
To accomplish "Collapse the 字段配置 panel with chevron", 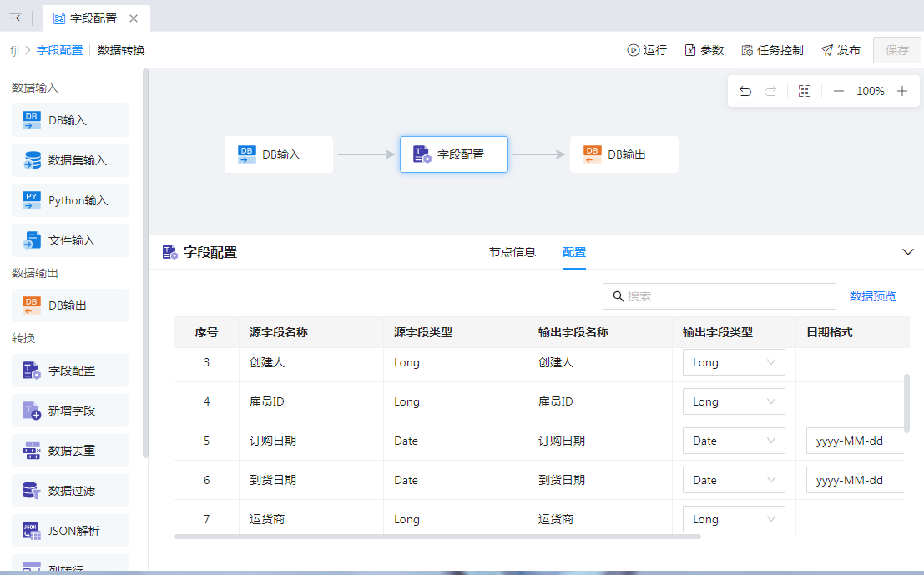I will (x=908, y=252).
